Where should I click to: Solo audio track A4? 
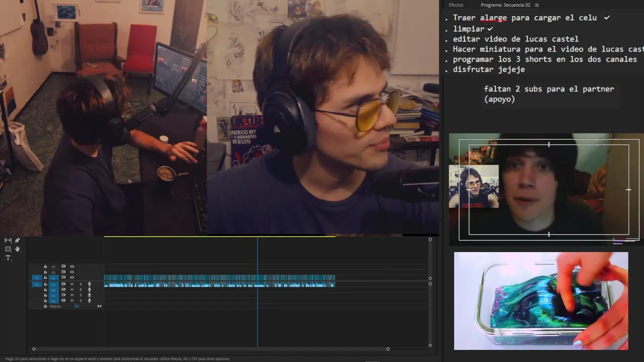80,301
